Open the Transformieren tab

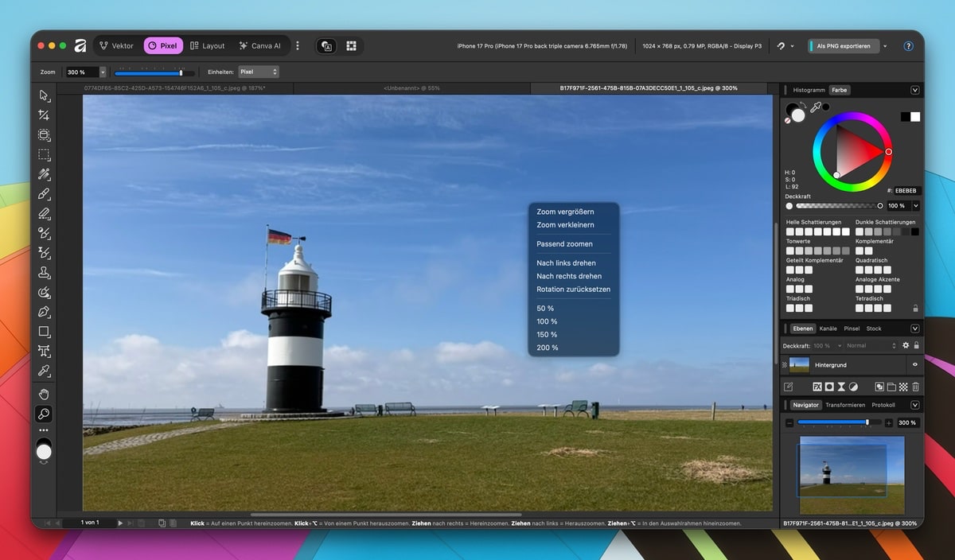coord(844,405)
